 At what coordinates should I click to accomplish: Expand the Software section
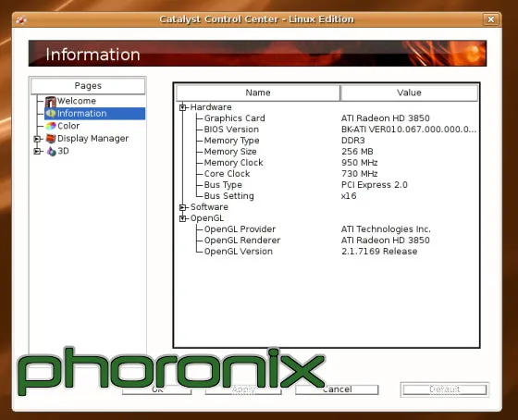182,207
